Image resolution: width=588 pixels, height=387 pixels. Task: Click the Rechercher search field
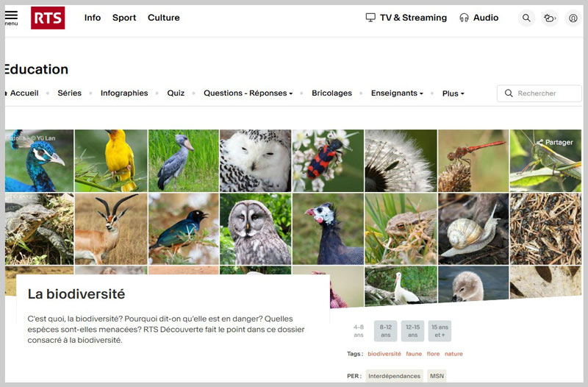pyautogui.click(x=542, y=93)
